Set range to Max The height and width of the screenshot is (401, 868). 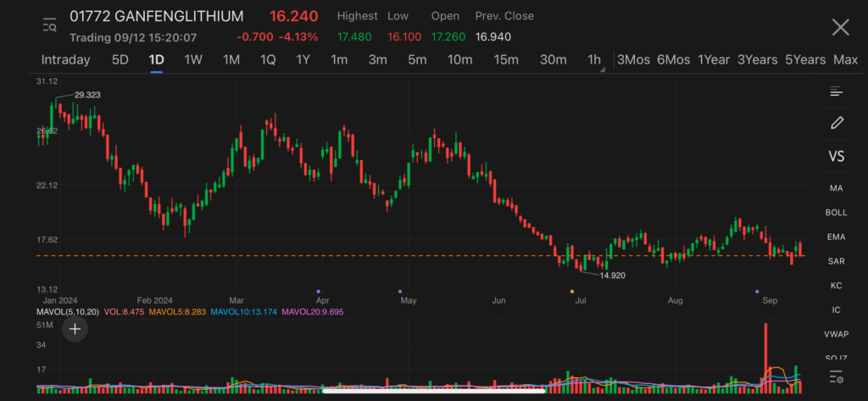[845, 60]
